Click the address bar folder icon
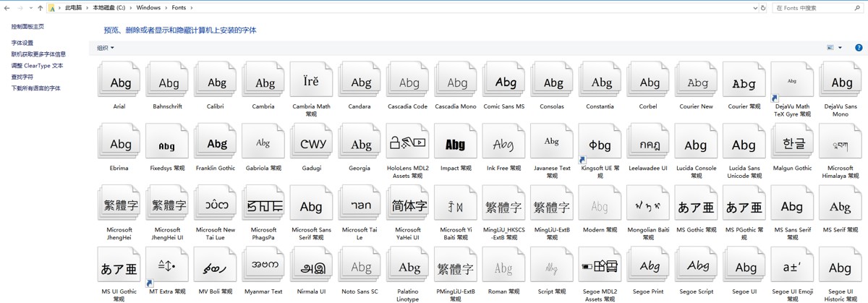The width and height of the screenshot is (868, 303). pyautogui.click(x=53, y=8)
